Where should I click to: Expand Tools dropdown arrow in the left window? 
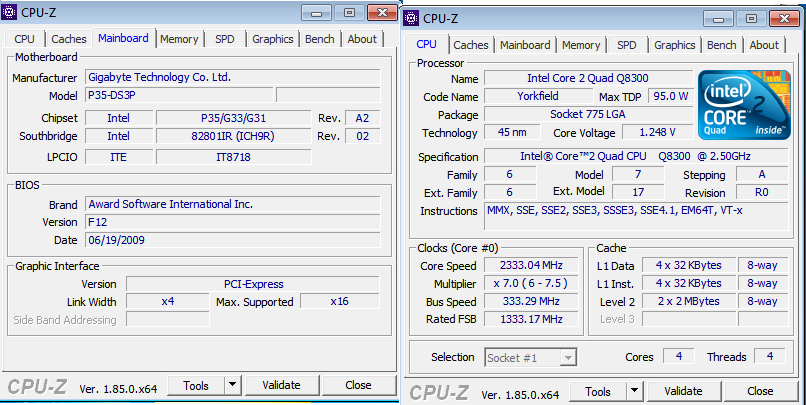pyautogui.click(x=232, y=385)
